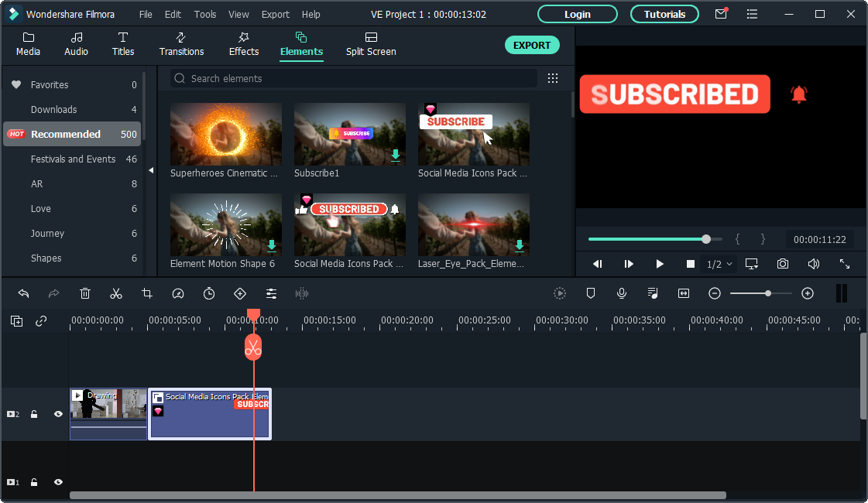Click the Tutorials button
868x503 pixels.
click(664, 14)
